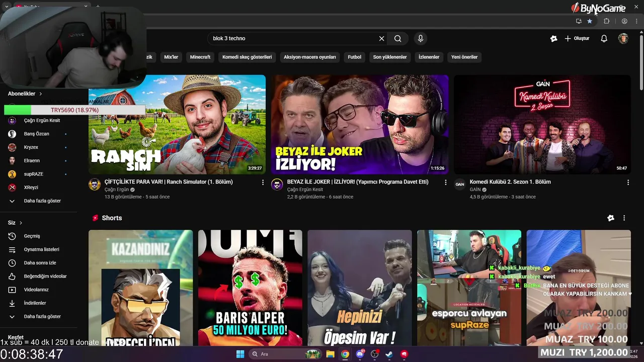Open Chrome from the taskbar

(345, 354)
